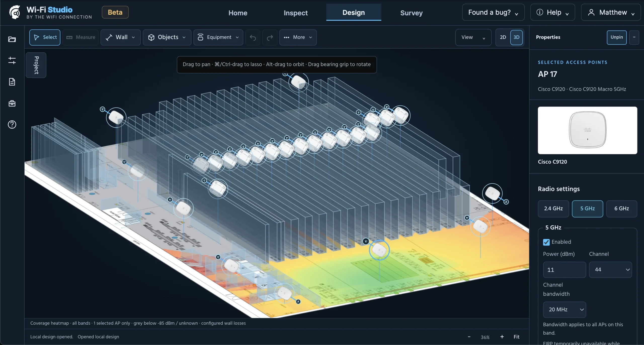Expand the More options menu
644x345 pixels.
pos(298,37)
